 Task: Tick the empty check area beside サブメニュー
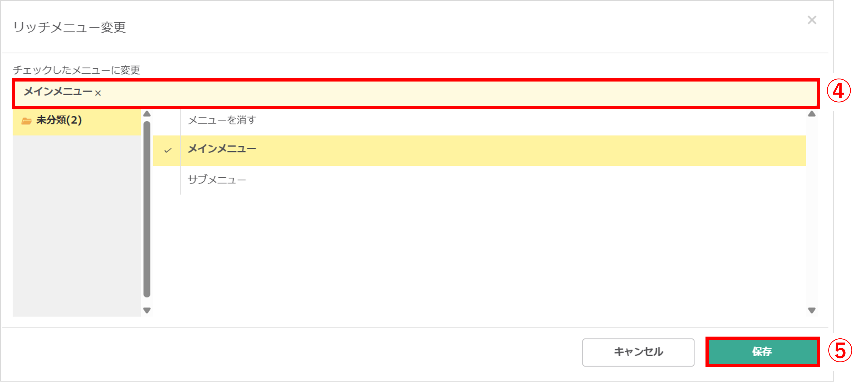tap(167, 180)
